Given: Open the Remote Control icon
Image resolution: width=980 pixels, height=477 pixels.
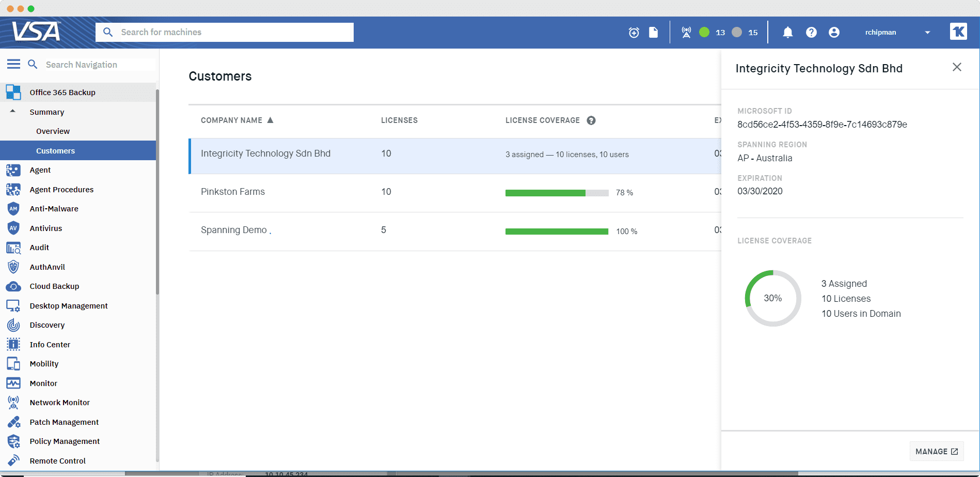Looking at the screenshot, I should pyautogui.click(x=13, y=461).
